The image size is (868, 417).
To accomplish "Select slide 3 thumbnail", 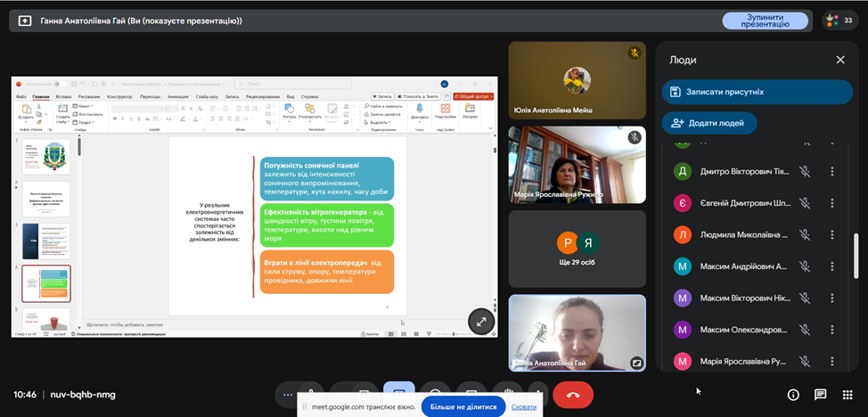I will [46, 241].
